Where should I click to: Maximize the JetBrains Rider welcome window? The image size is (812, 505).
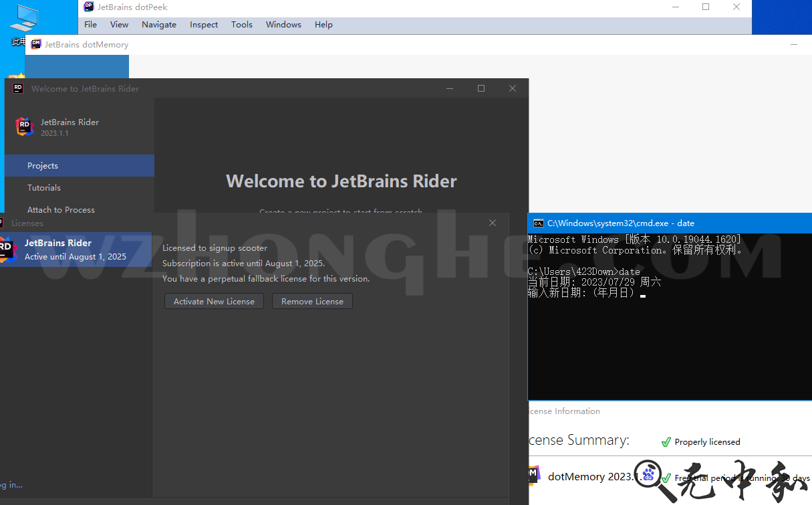coord(481,88)
